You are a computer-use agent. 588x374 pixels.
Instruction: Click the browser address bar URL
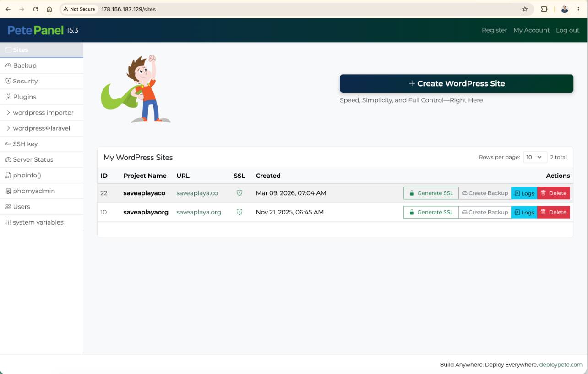pyautogui.click(x=128, y=9)
